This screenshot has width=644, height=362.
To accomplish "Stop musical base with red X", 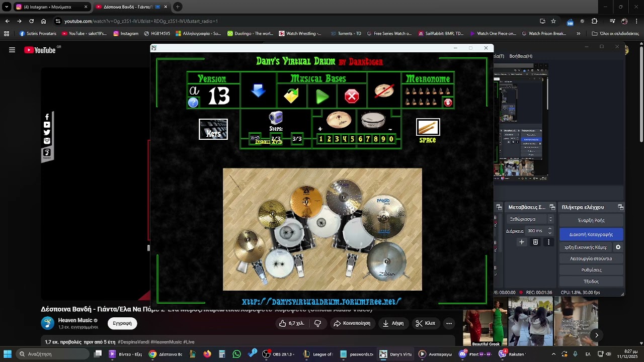I will [x=352, y=96].
